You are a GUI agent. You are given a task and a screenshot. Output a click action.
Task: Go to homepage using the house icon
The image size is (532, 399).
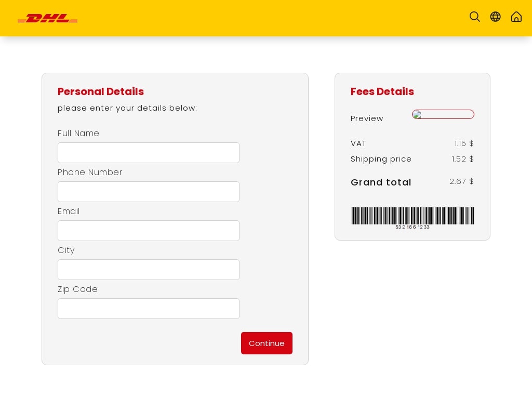click(x=516, y=17)
